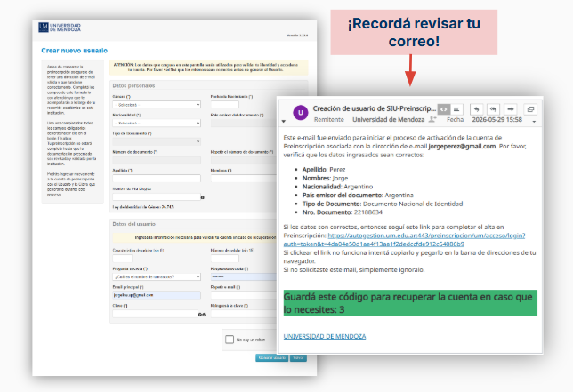Click the purple U sender avatar
Screen dimensions: 573x392
pos(301,112)
